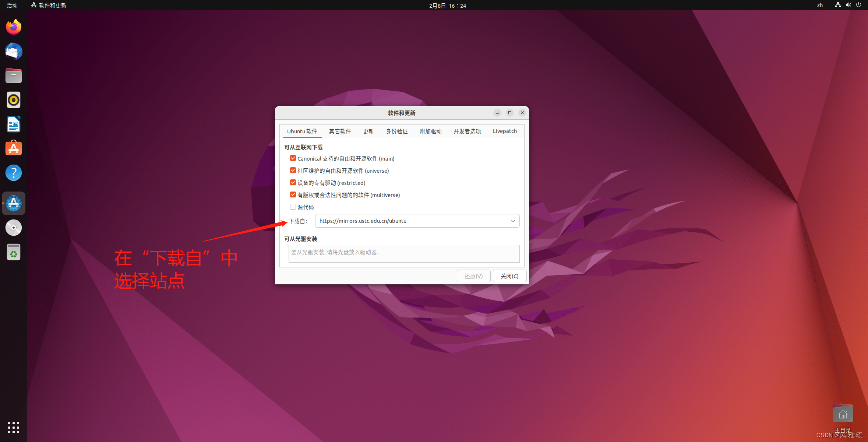Enable the 源代码 source code checkbox
The height and width of the screenshot is (442, 868).
coord(293,207)
